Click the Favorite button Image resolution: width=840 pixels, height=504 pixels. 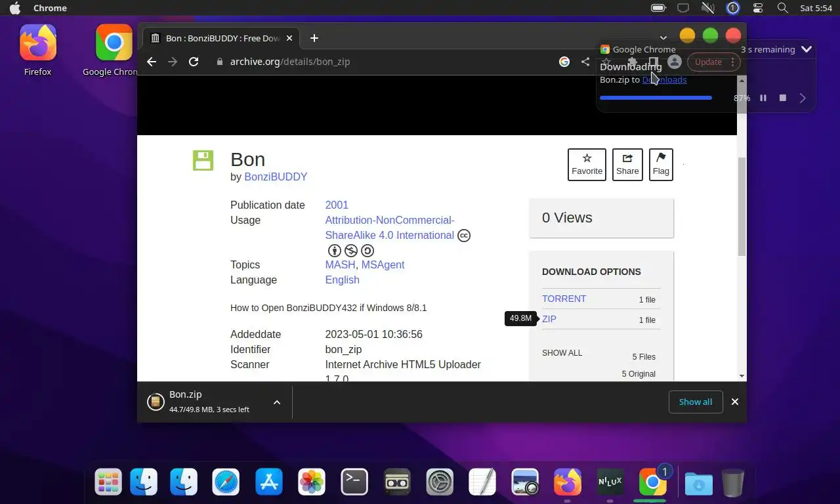coord(587,164)
